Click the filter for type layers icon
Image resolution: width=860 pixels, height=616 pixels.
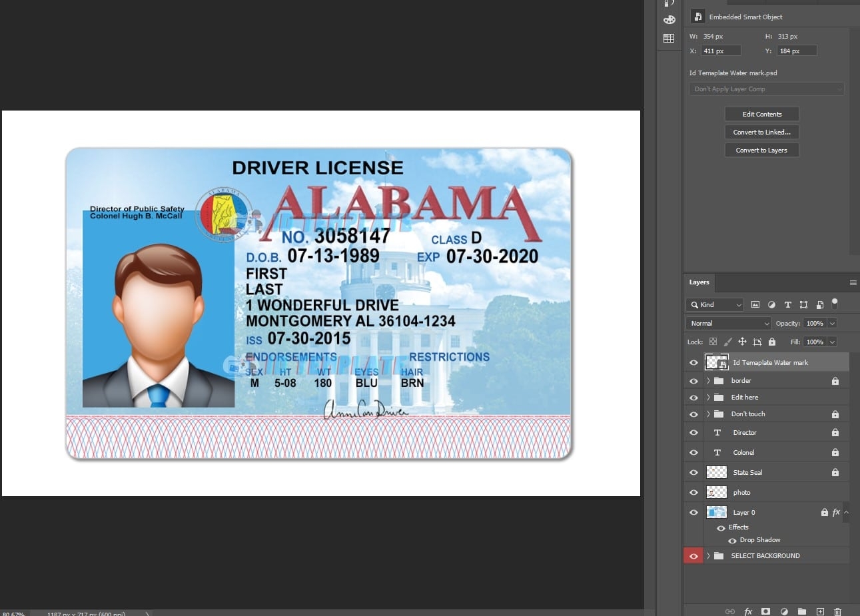787,304
